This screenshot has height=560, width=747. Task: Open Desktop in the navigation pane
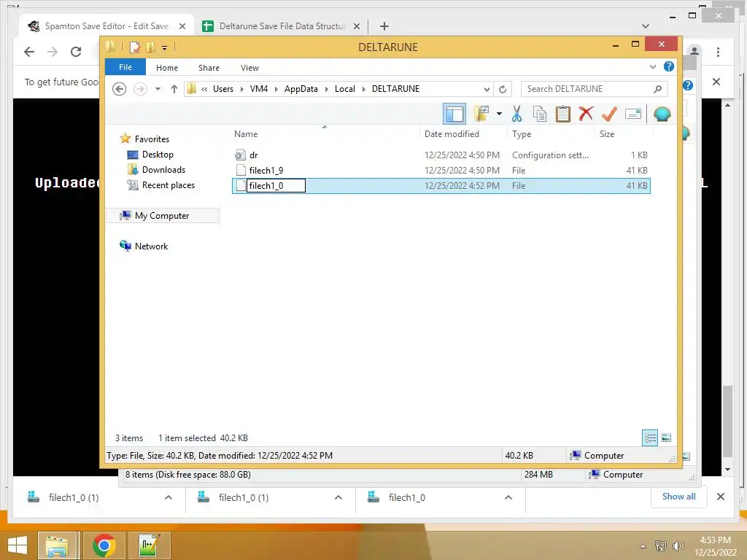click(158, 155)
